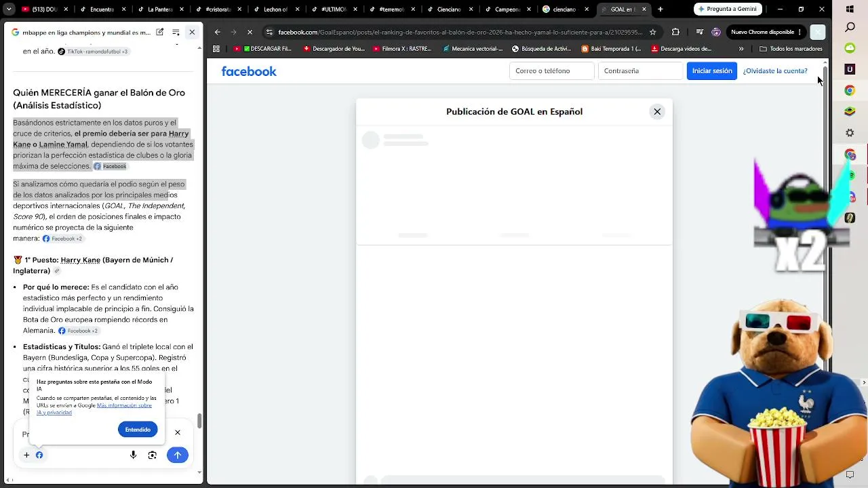Viewport: 868px width, 488px height.
Task: Switch to the 'La Pantera' tab
Action: tap(160, 9)
